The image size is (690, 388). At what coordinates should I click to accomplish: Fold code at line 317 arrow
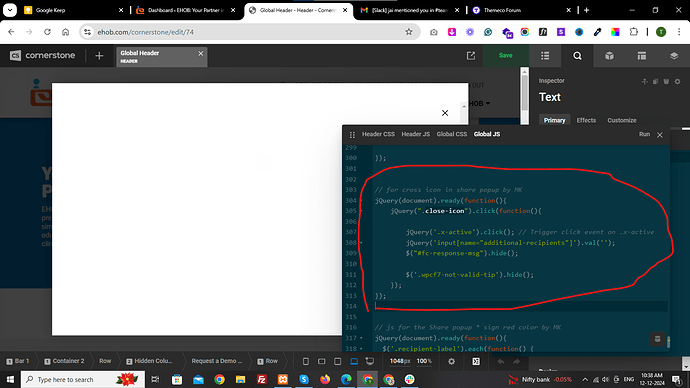tap(362, 338)
